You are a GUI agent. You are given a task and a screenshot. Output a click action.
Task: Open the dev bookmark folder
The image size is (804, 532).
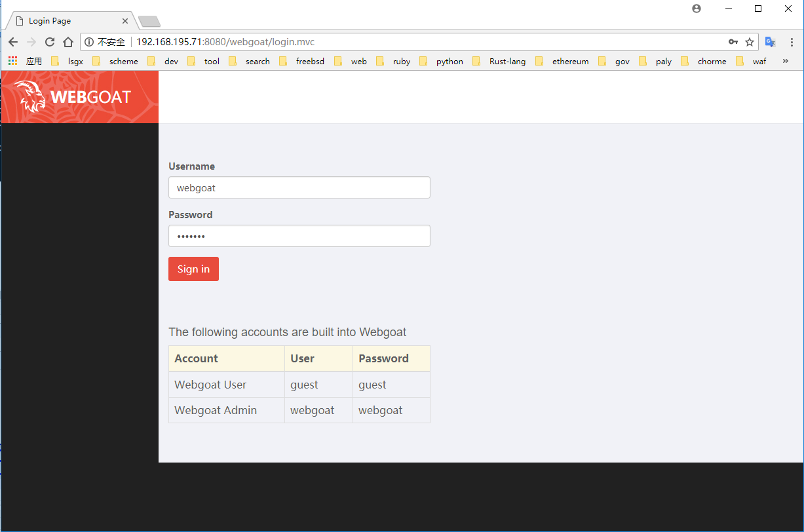click(x=163, y=61)
